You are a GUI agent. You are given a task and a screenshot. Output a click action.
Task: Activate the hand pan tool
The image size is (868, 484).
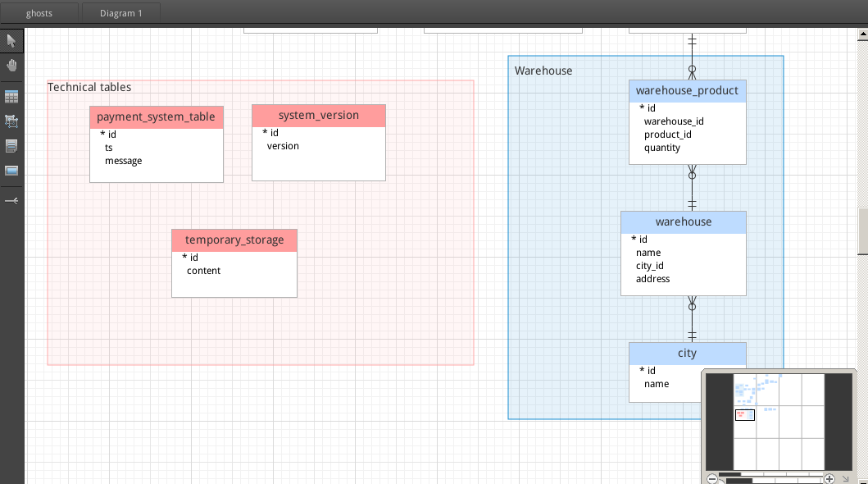11,66
